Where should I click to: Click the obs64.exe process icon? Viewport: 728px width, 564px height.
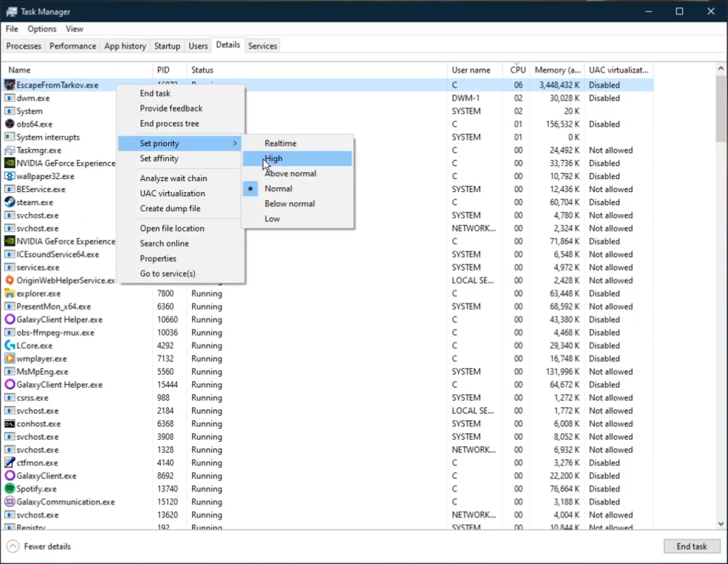[10, 124]
